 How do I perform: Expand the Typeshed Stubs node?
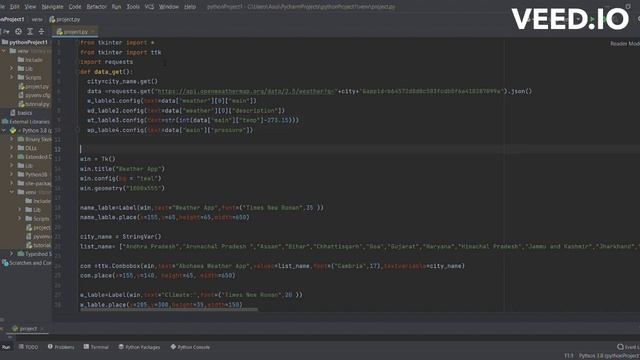pos(12,254)
